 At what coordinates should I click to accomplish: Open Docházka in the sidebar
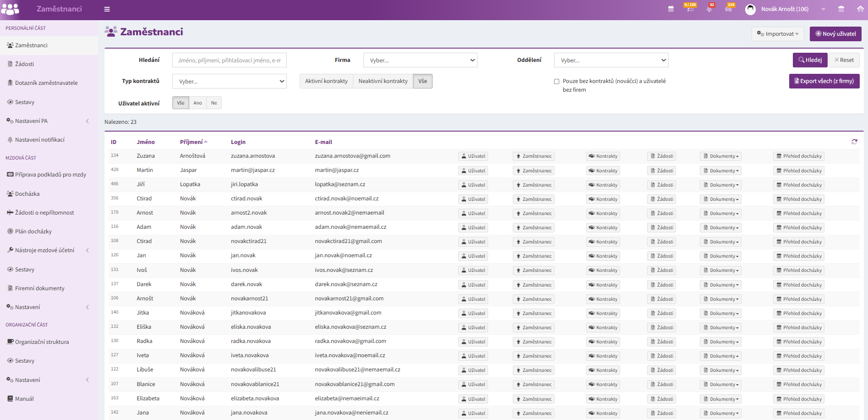click(27, 194)
